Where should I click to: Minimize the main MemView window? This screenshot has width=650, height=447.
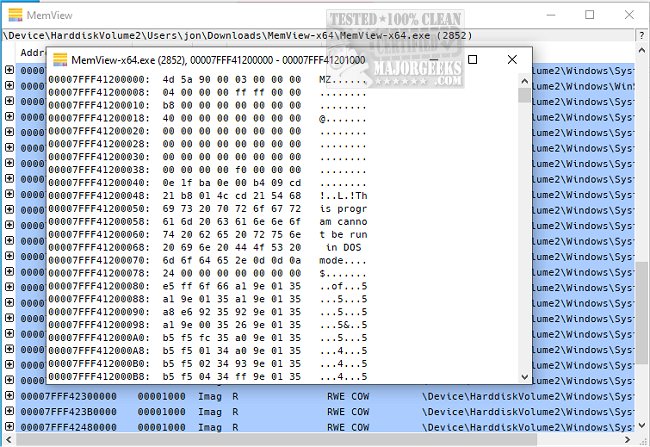[551, 15]
